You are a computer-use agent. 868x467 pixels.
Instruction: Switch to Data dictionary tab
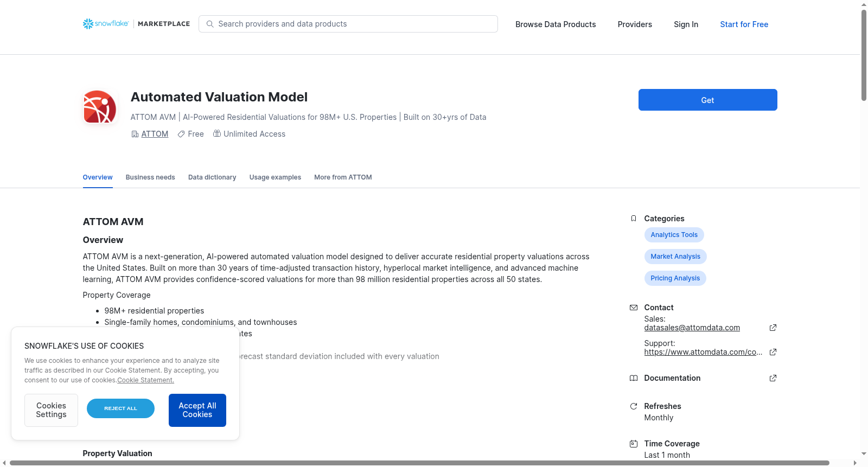point(212,177)
